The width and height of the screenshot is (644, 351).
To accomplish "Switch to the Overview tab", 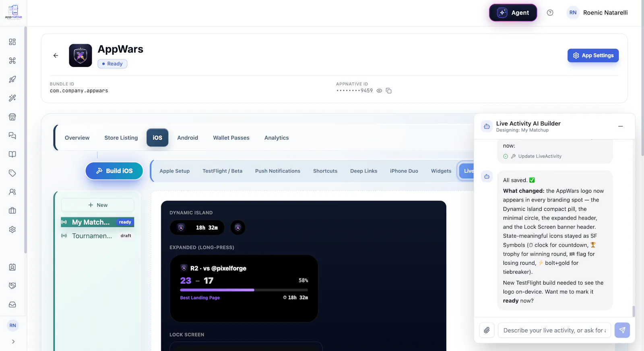I will pos(77,138).
